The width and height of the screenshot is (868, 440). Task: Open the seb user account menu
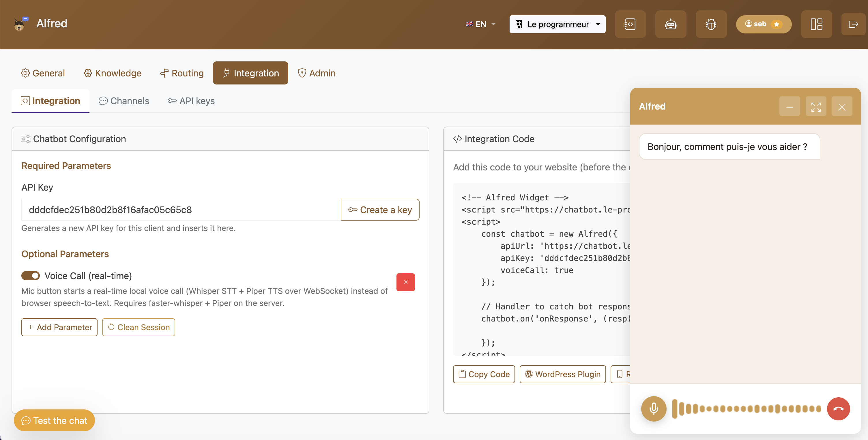coord(764,24)
